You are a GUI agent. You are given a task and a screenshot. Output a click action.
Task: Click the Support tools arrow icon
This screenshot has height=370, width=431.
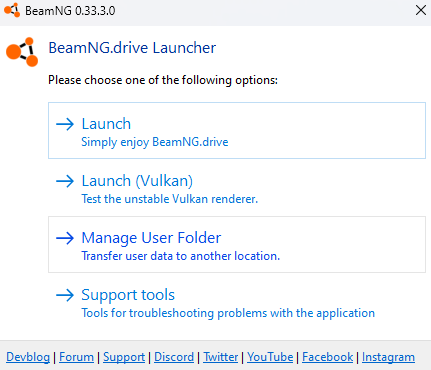65,295
